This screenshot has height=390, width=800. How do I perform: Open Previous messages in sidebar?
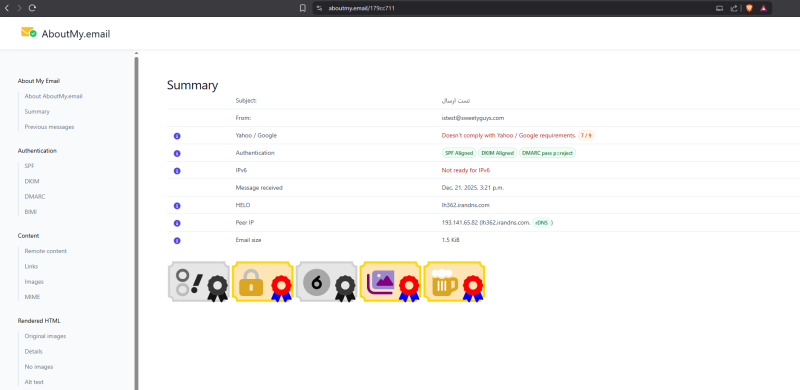click(49, 127)
